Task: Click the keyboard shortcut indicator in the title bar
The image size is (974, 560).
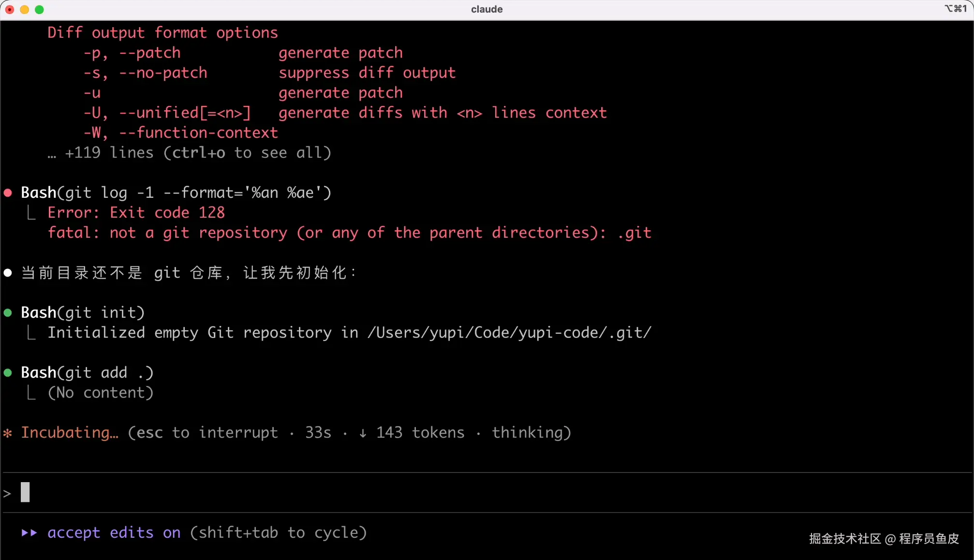Action: (955, 9)
